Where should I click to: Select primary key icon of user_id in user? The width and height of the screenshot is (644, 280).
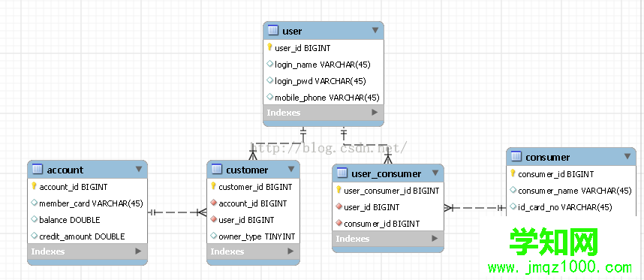pos(270,47)
